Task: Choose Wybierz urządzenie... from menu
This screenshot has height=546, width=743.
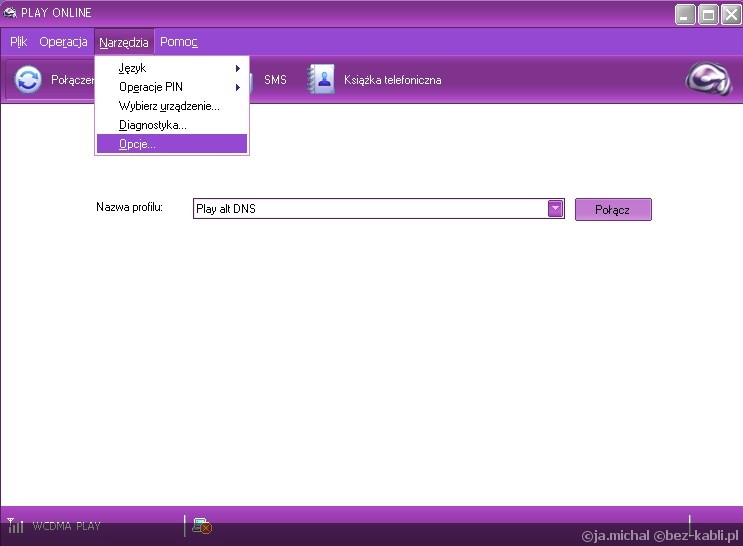Action: 172,106
